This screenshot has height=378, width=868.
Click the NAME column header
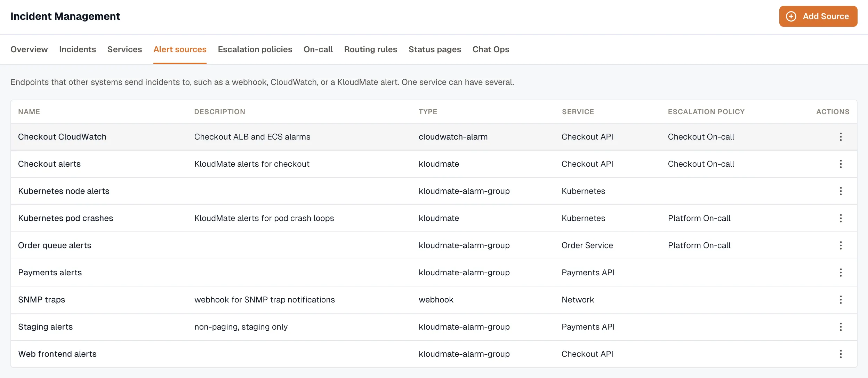[29, 112]
